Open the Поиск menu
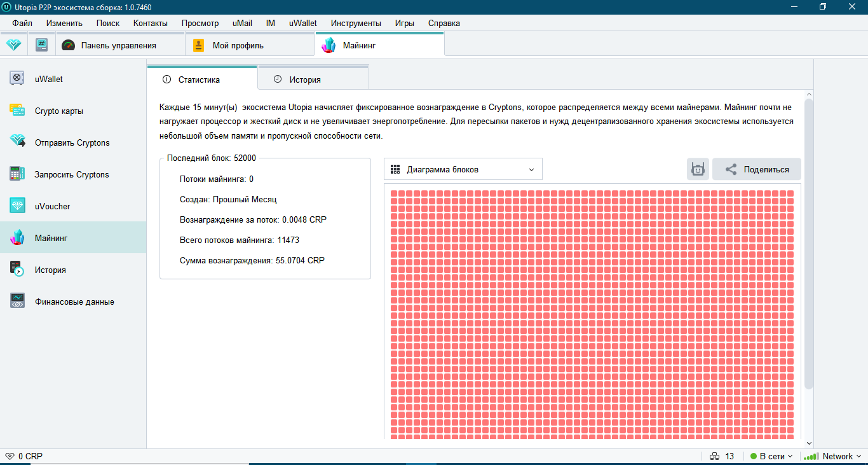 pos(108,23)
